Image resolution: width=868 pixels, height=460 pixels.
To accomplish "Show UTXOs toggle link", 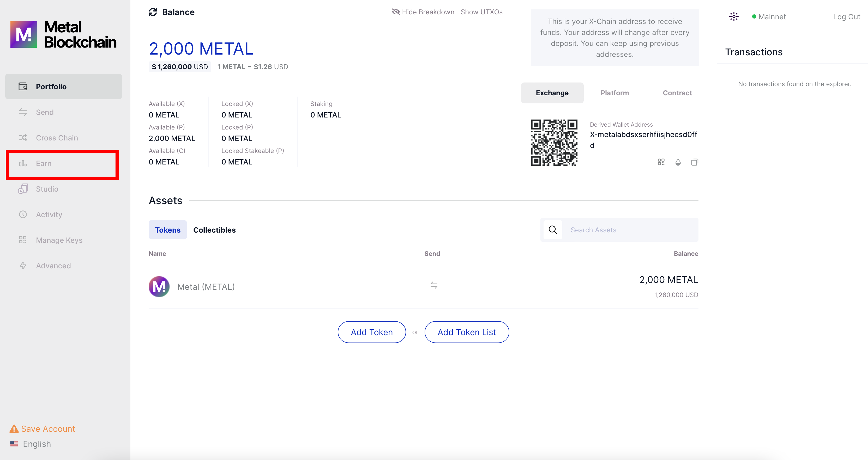I will (x=481, y=12).
